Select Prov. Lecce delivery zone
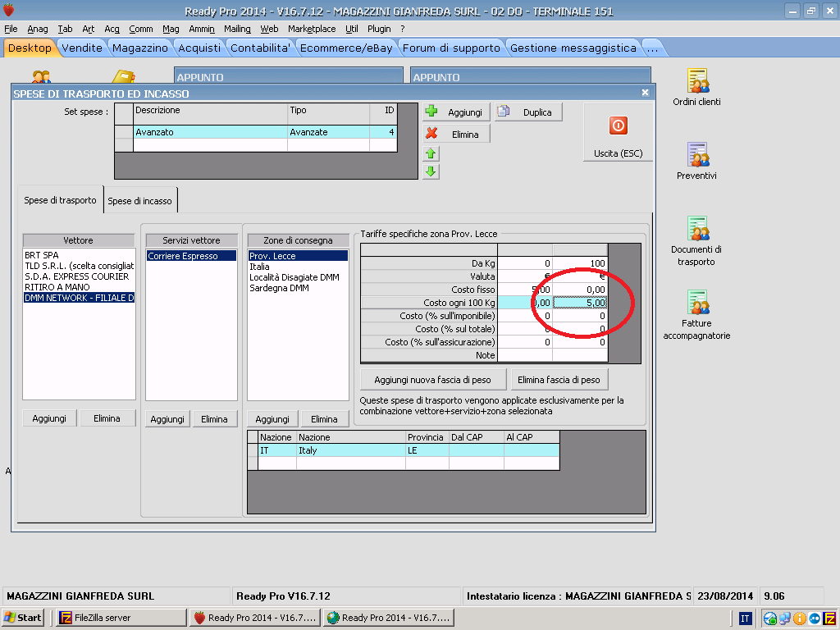The height and width of the screenshot is (630, 840). coord(298,256)
